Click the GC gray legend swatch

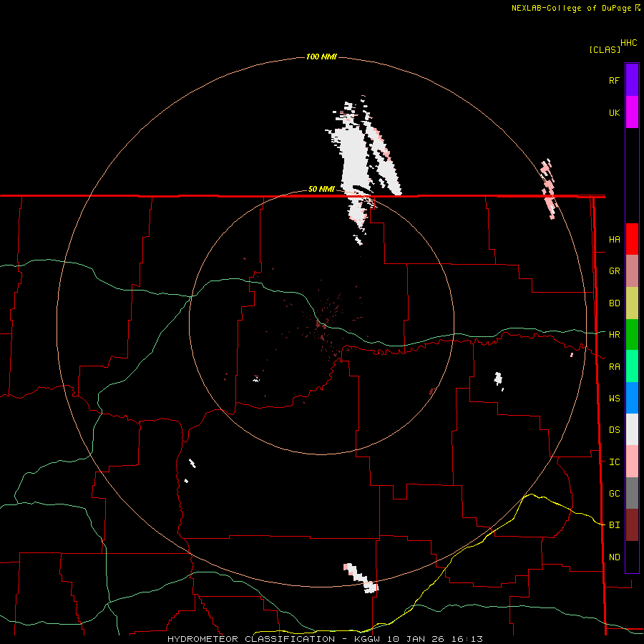coord(632,493)
